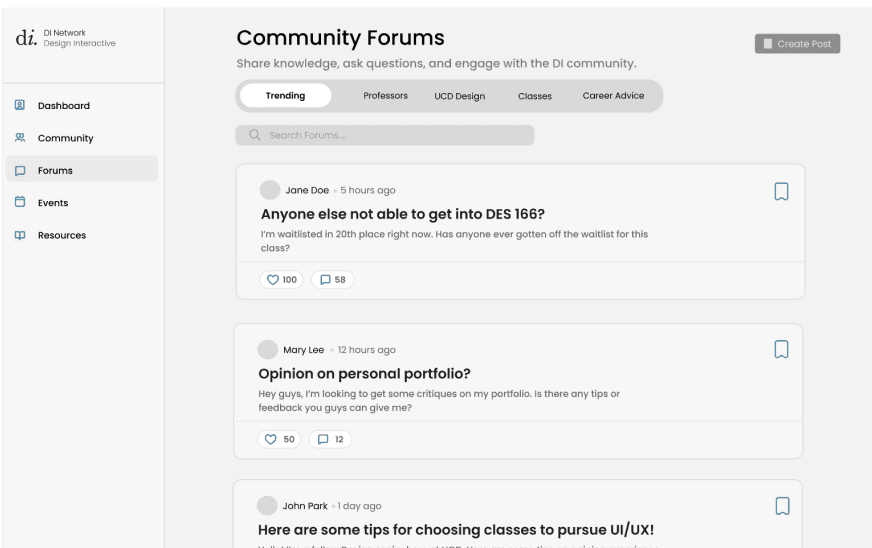This screenshot has width=872, height=548.
Task: Bookmark John Park's tips post
Action: (x=782, y=506)
